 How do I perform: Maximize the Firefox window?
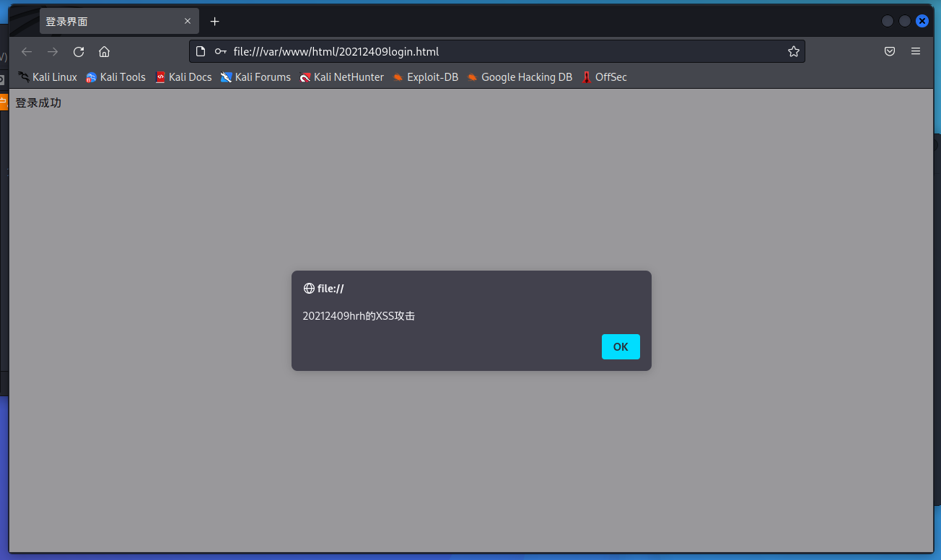coord(905,22)
